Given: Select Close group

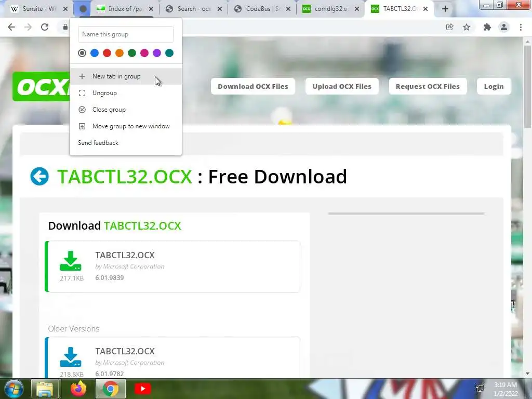Looking at the screenshot, I should [x=126, y=110].
